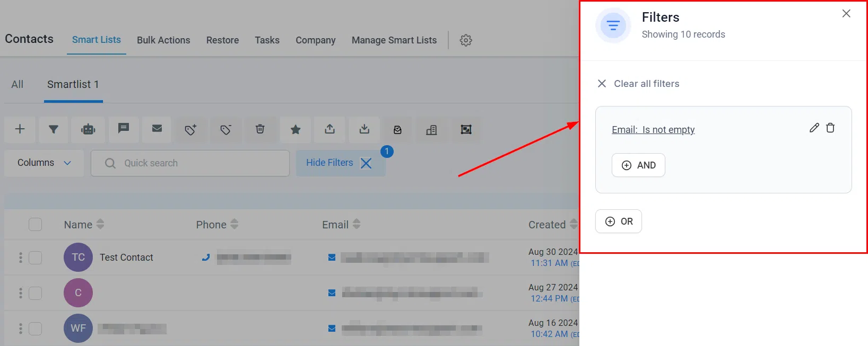Check the Test Contact row checkbox
868x346 pixels.
[35, 258]
